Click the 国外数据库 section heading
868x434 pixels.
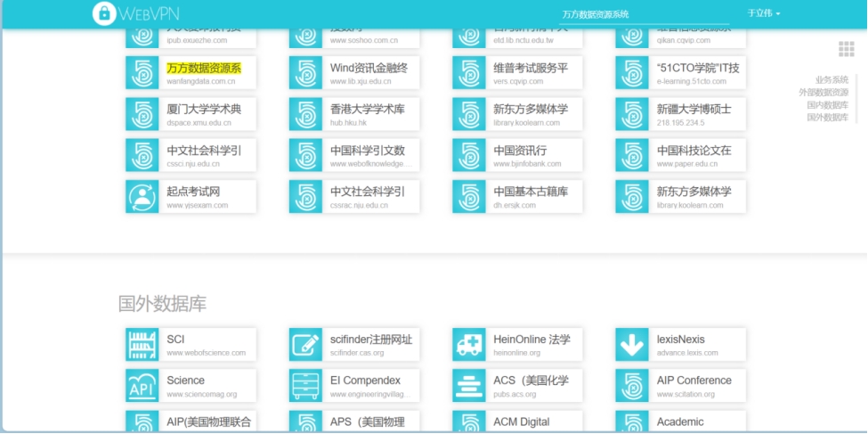pos(162,304)
